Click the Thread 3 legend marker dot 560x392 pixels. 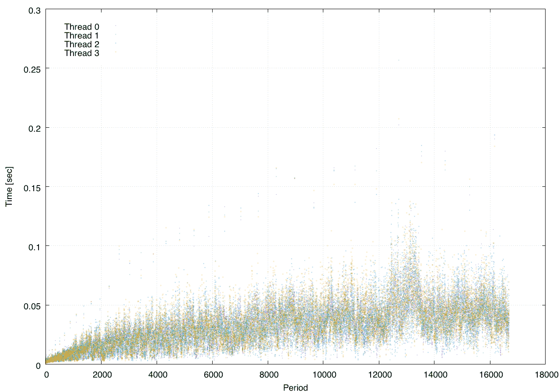pos(115,52)
